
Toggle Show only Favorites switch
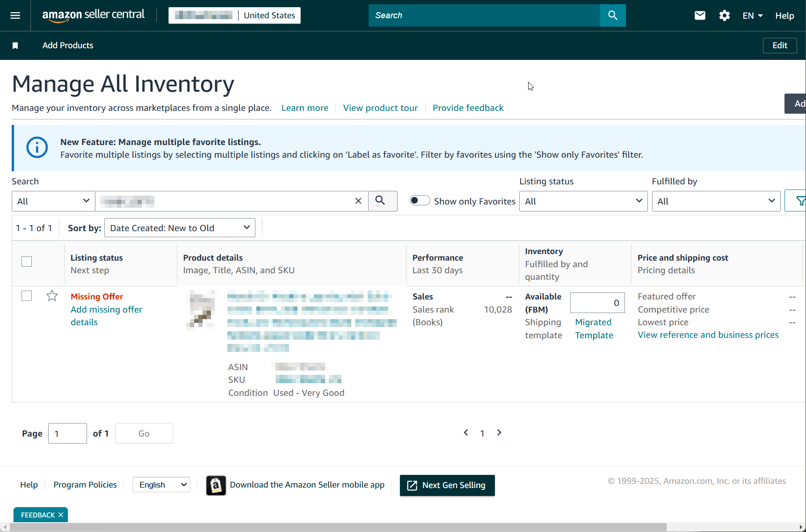(x=420, y=200)
